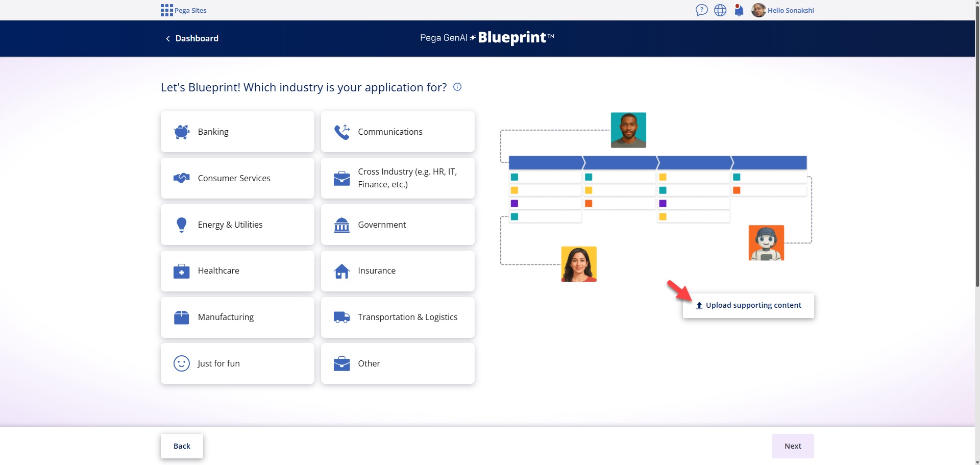Click the Hello Sonakshi profile avatar
This screenshot has width=980, height=465.
(759, 10)
